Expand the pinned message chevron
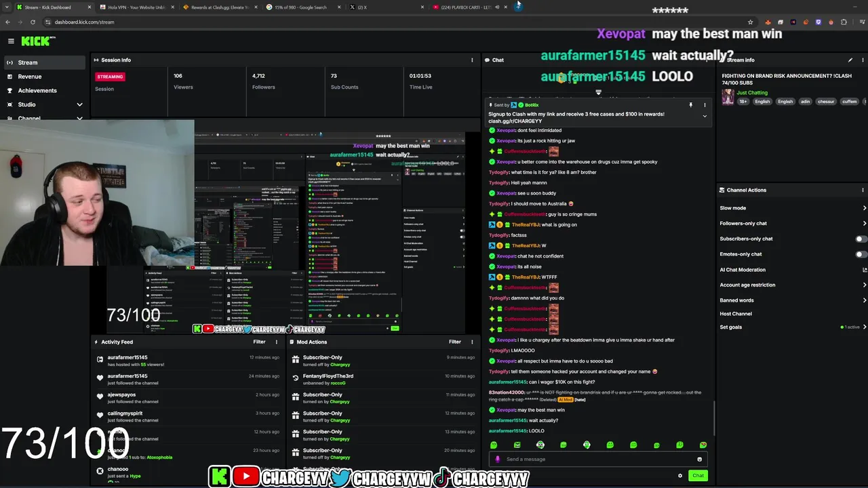The height and width of the screenshot is (488, 868). (x=705, y=117)
